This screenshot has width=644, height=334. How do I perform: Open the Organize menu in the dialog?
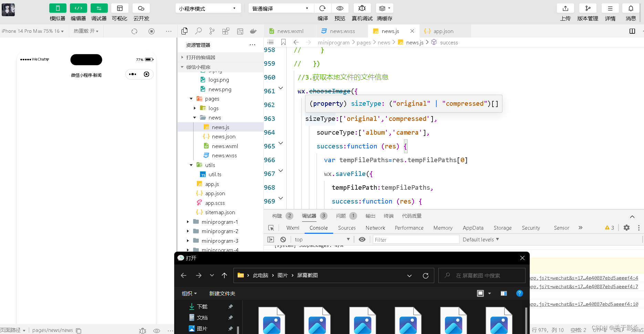(x=189, y=294)
